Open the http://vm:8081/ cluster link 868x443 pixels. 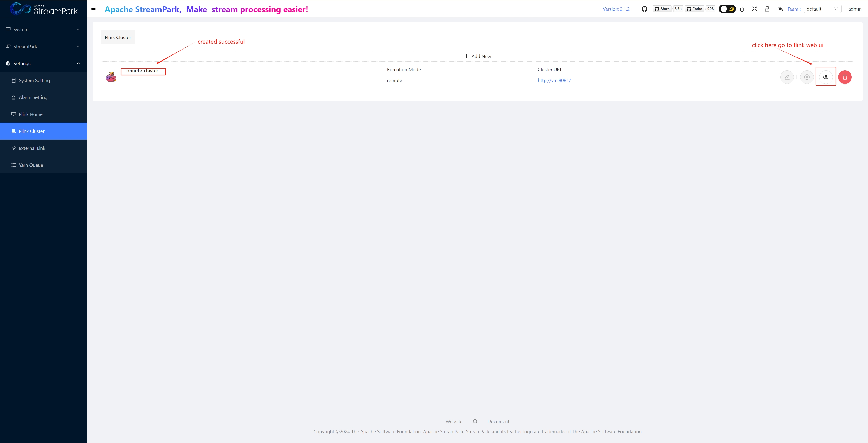click(x=554, y=81)
